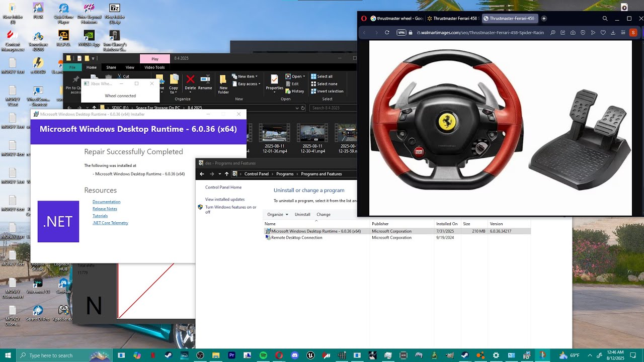
Task: Click History in Explorer ribbon
Action: pyautogui.click(x=295, y=91)
